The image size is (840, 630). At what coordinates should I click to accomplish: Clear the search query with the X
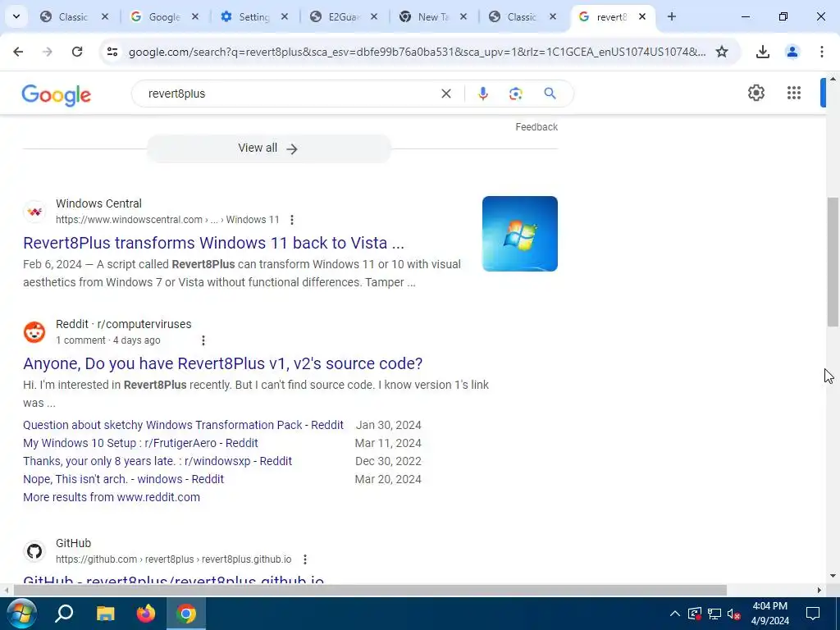[445, 94]
